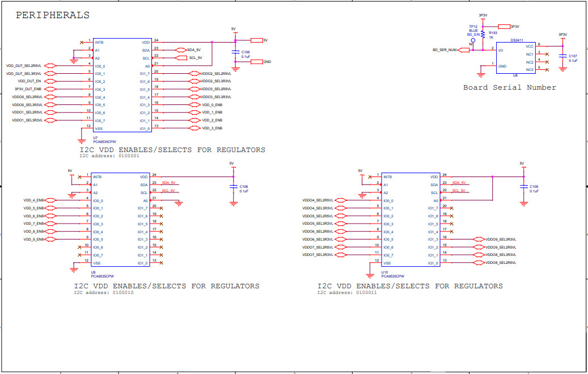The image size is (588, 374).
Task: Select the GND ground symbol below U8
Action: (481, 75)
